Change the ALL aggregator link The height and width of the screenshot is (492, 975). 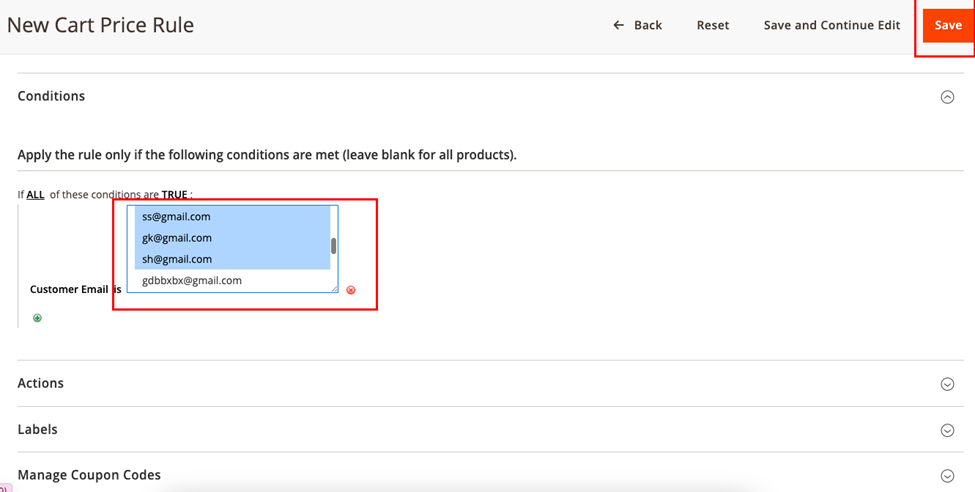(35, 195)
